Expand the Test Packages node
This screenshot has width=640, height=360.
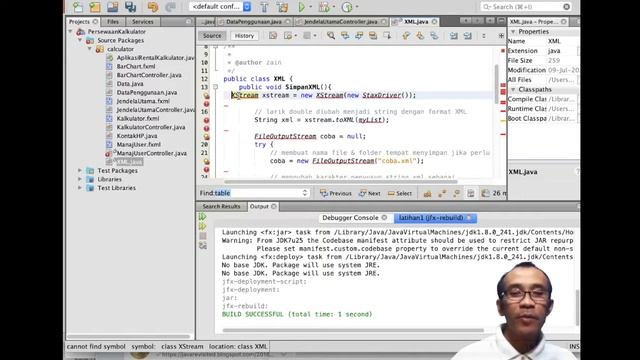[x=80, y=170]
